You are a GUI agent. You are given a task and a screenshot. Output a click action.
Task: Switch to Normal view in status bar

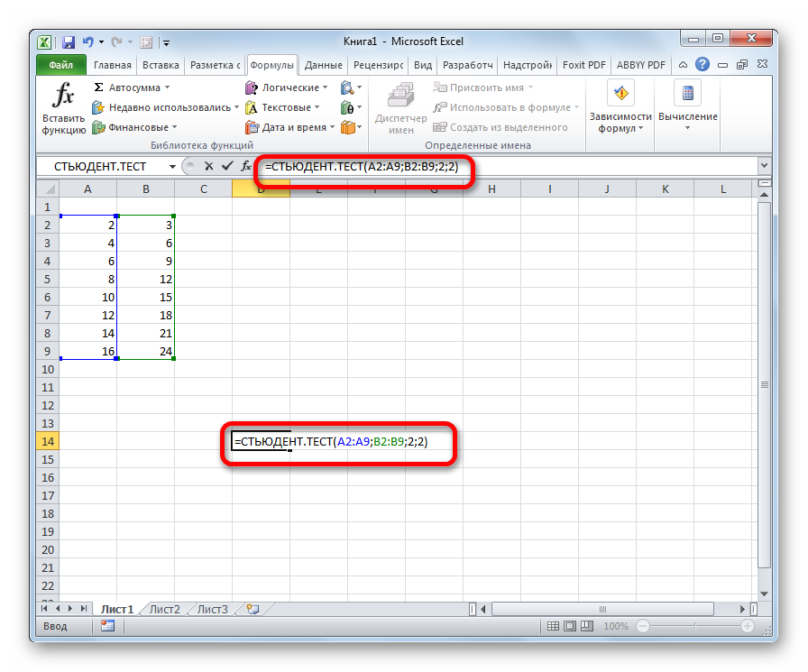(x=553, y=626)
